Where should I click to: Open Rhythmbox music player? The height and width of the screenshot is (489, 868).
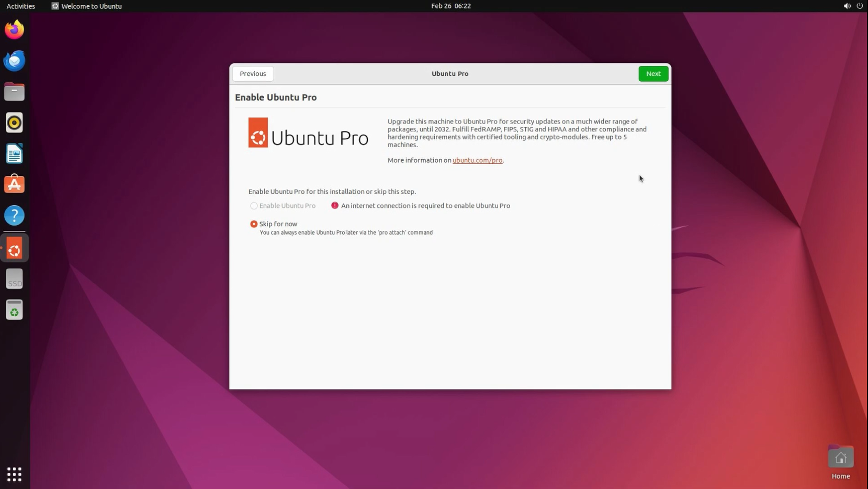(x=14, y=123)
